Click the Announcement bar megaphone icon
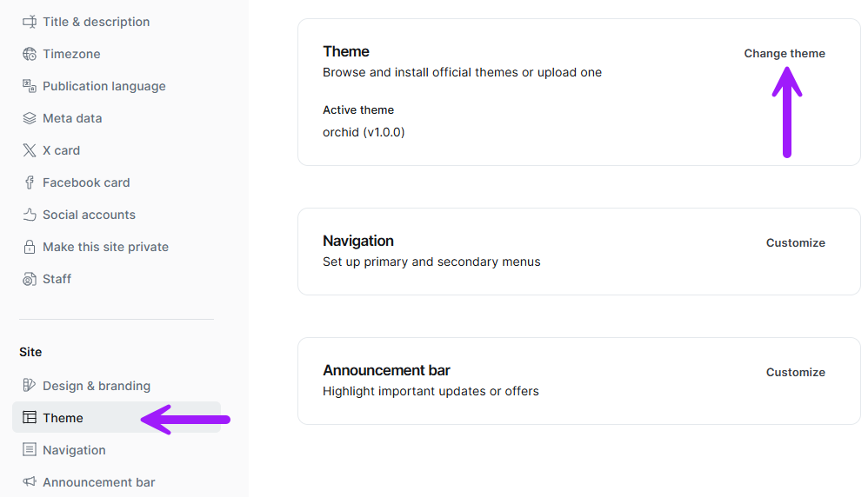Viewport: 868px width, 497px height. (x=30, y=481)
